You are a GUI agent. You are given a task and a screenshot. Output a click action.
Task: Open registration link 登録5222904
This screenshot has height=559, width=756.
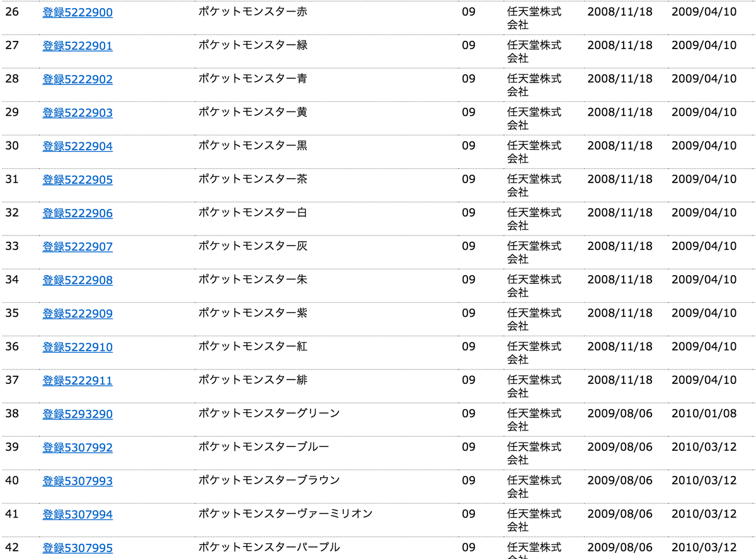pyautogui.click(x=77, y=147)
